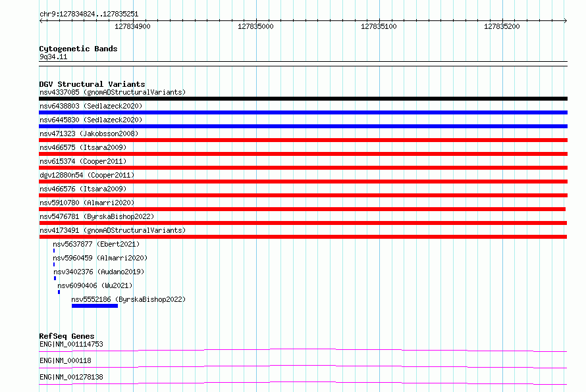Click the magenta line of ENG|NM_000118
The width and height of the screenshot is (586, 392).
[x=303, y=366]
